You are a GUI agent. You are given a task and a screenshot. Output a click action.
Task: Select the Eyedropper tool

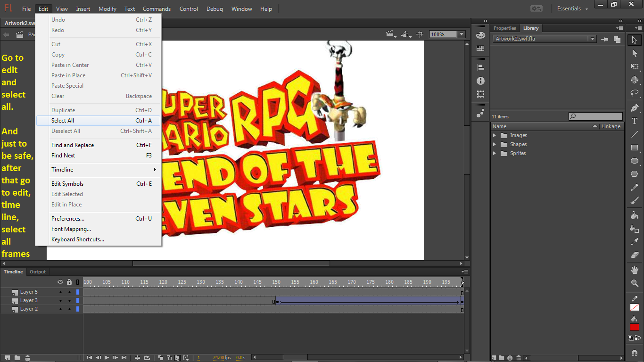tap(635, 242)
